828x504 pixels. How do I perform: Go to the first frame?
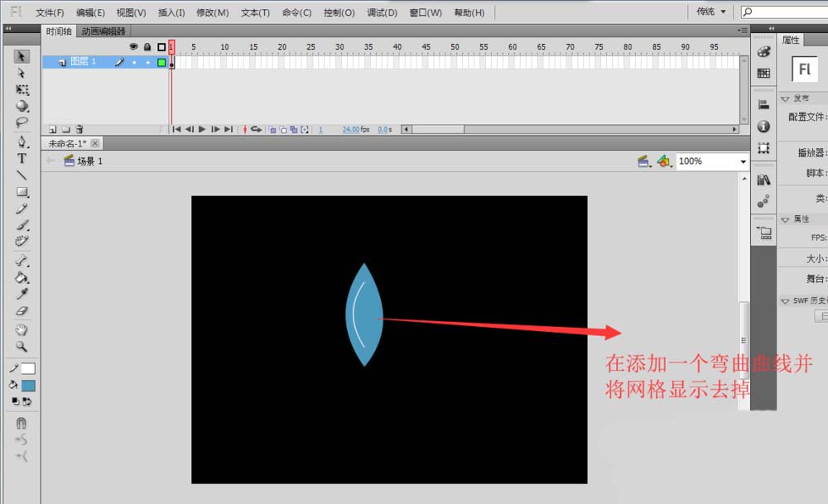(176, 129)
